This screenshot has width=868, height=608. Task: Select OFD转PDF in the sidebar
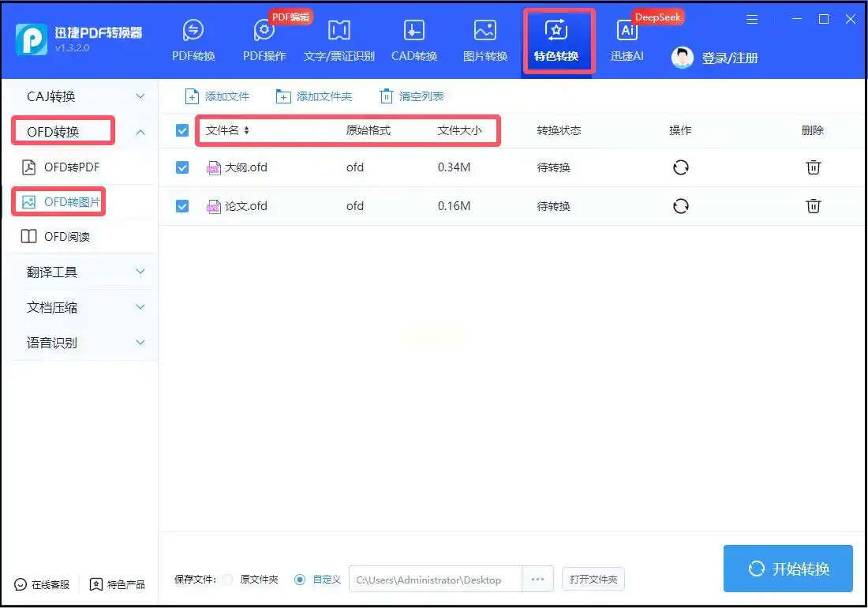click(71, 167)
